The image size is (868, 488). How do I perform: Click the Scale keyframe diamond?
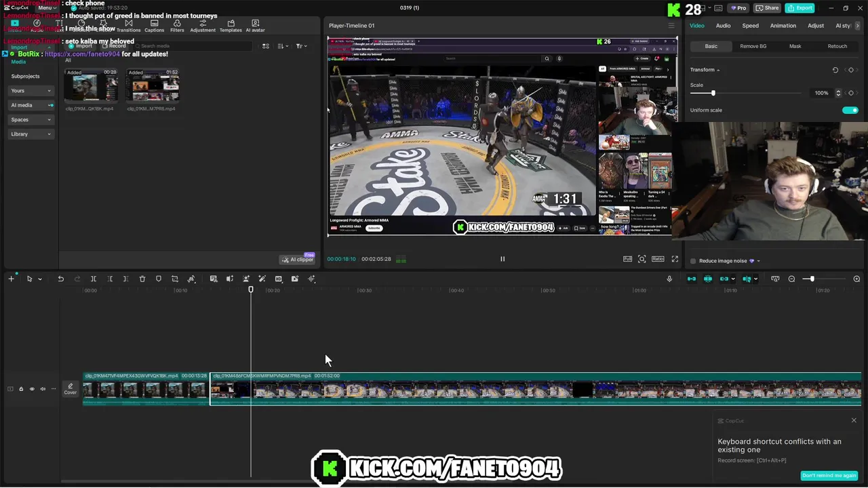(x=851, y=93)
